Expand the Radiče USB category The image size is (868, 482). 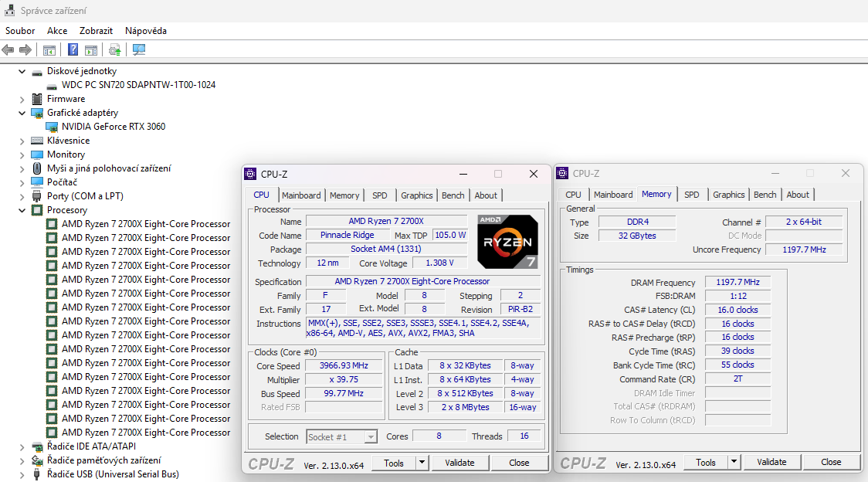[x=22, y=476]
